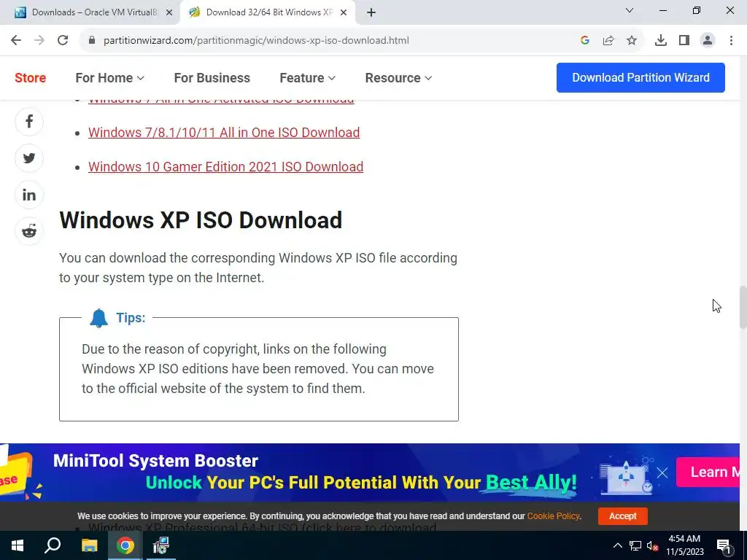747x560 pixels.
Task: Click Chrome icon in taskbar
Action: coord(125,545)
